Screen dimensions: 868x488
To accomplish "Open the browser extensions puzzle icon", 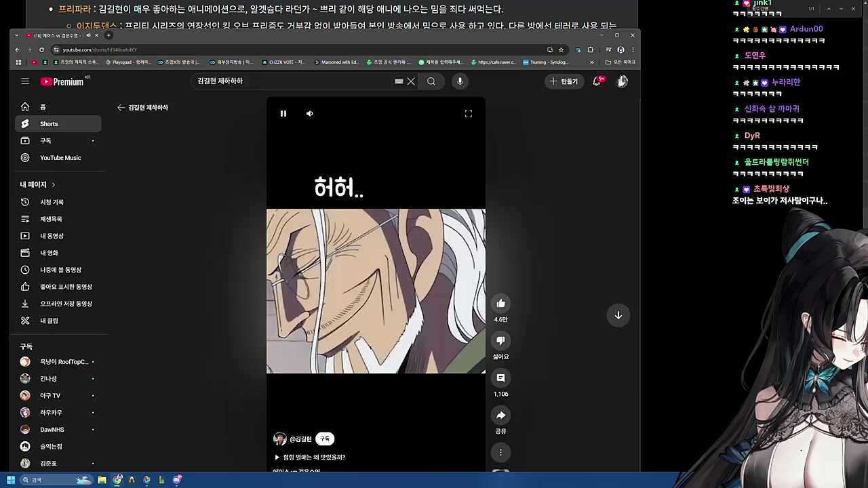I will (590, 49).
